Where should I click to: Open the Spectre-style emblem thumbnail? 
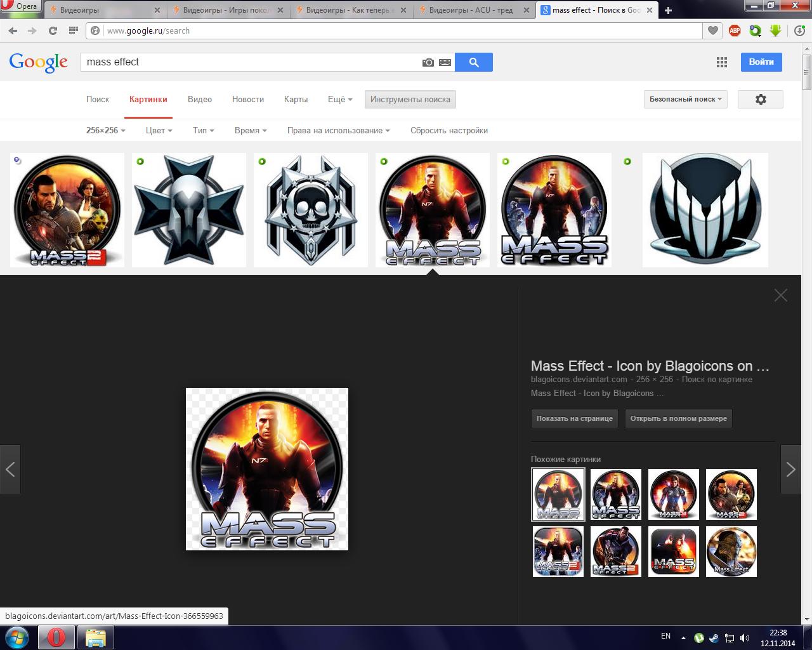coord(705,210)
